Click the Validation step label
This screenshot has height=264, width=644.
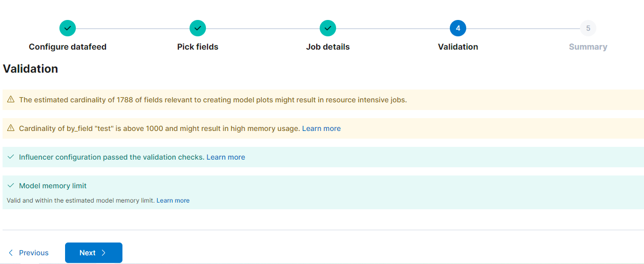[458, 47]
